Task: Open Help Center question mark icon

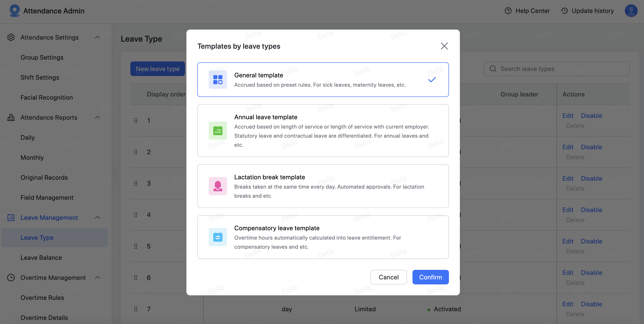Action: click(508, 11)
